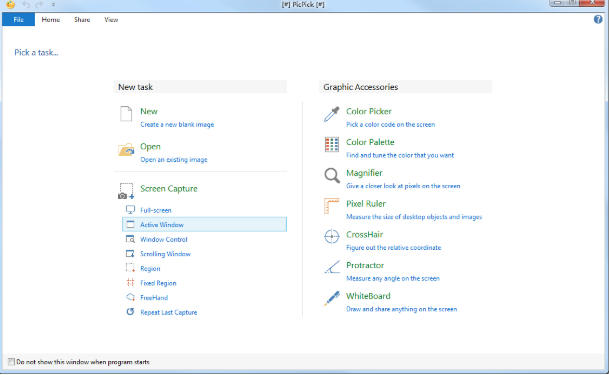Click the FreeHand capture icon
This screenshot has width=609, height=375.
[130, 297]
